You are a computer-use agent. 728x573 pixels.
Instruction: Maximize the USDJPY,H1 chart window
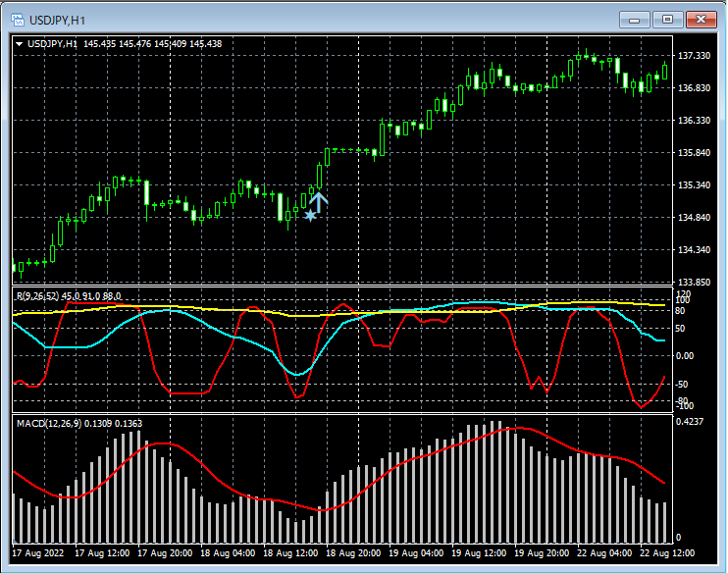click(x=667, y=19)
